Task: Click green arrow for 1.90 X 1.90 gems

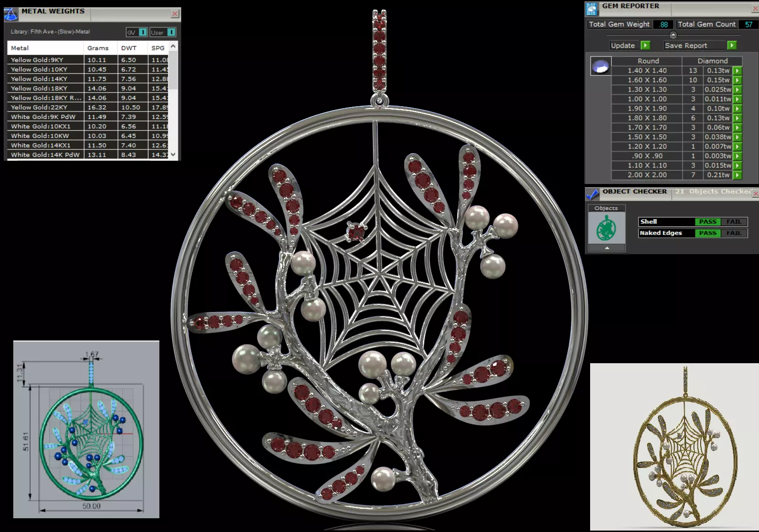Action: point(737,109)
